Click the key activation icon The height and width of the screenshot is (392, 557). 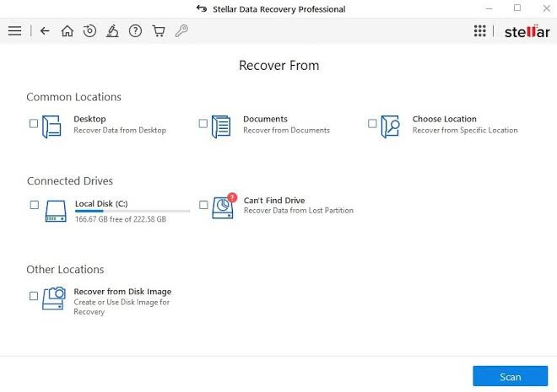coord(181,31)
